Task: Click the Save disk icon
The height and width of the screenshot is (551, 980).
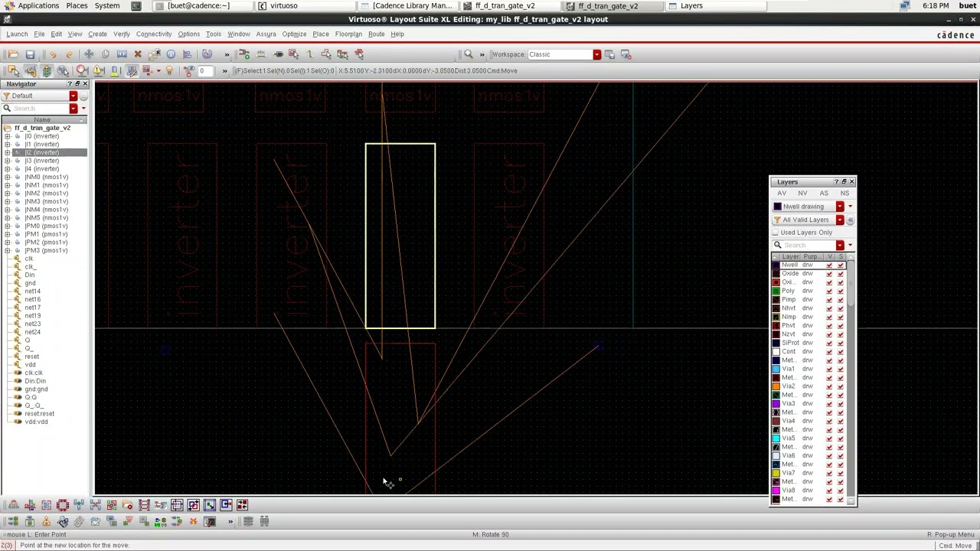Action: coord(30,54)
